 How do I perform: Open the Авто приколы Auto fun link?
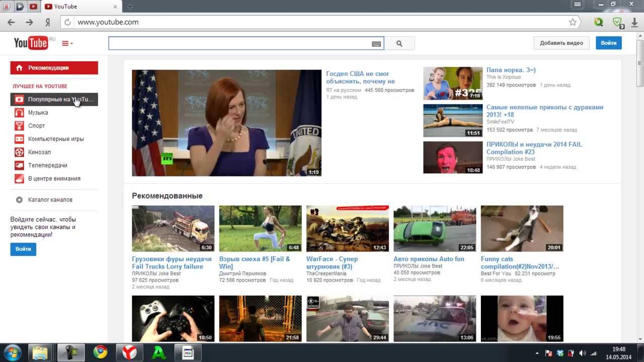(x=429, y=259)
